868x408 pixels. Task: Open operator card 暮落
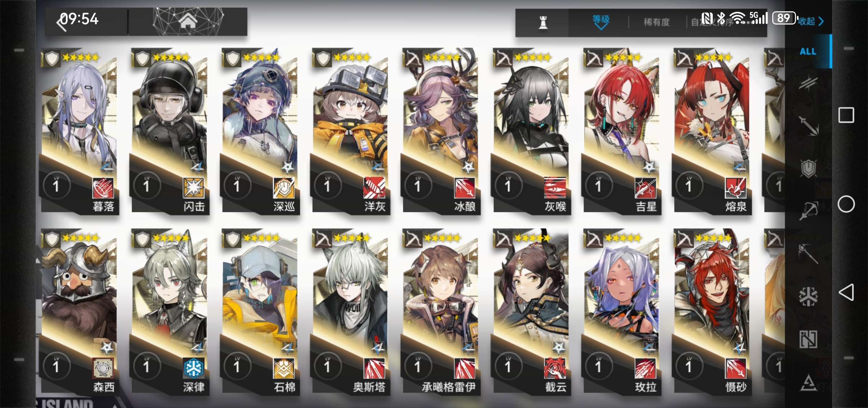coord(80,132)
